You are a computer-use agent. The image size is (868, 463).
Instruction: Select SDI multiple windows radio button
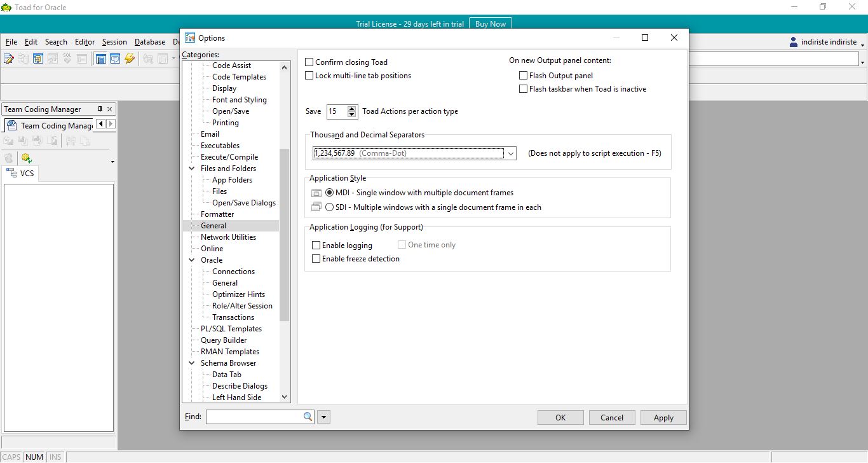click(x=329, y=207)
